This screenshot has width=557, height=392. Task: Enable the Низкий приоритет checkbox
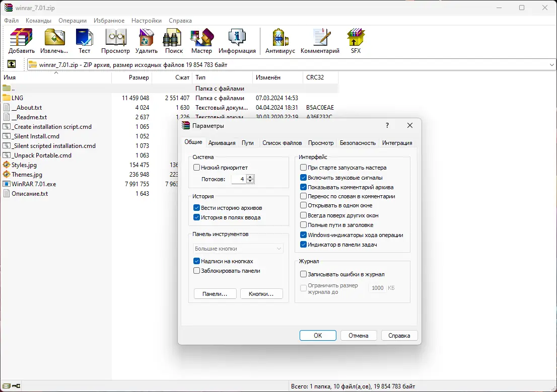(x=196, y=167)
